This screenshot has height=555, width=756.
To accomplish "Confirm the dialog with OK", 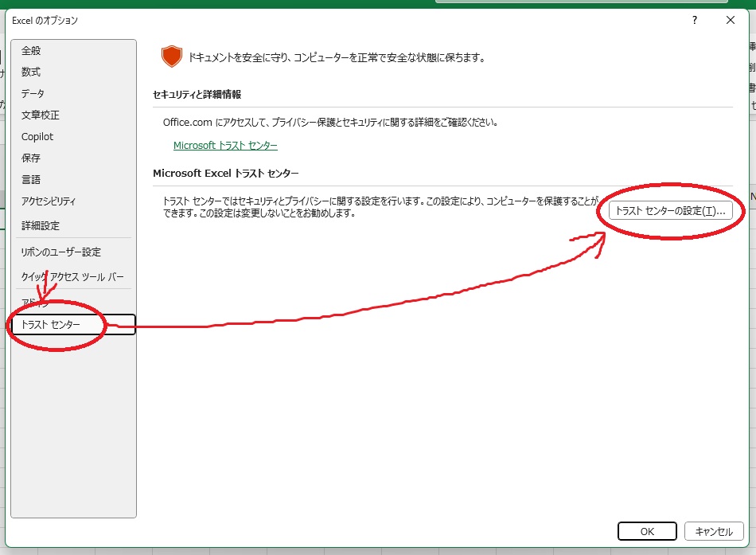I will click(647, 531).
